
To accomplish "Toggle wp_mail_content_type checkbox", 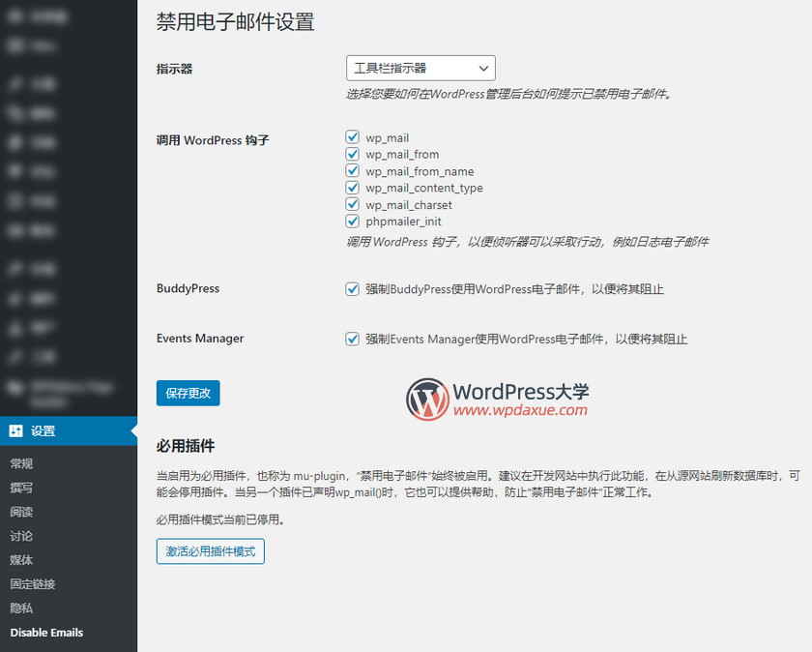I will point(353,188).
